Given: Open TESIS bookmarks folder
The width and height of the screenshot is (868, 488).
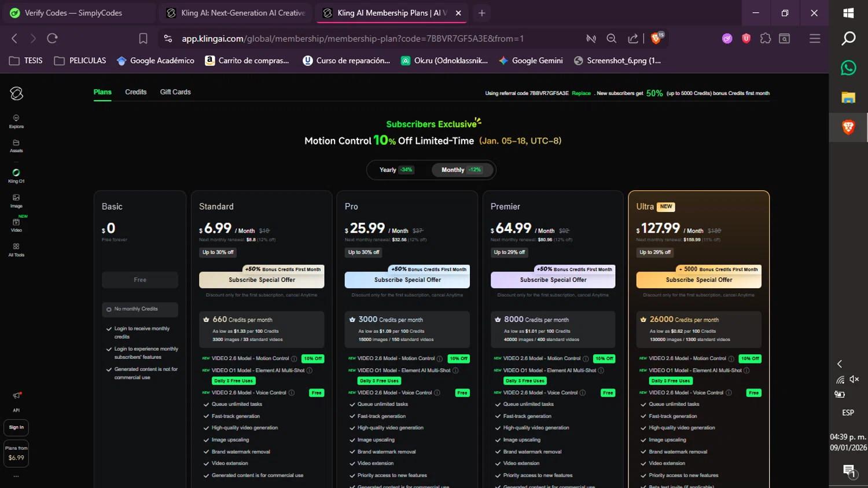Looking at the screenshot, I should [x=26, y=60].
